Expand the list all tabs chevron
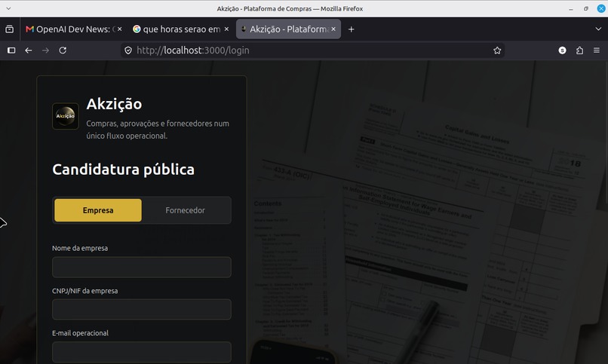 pyautogui.click(x=598, y=29)
